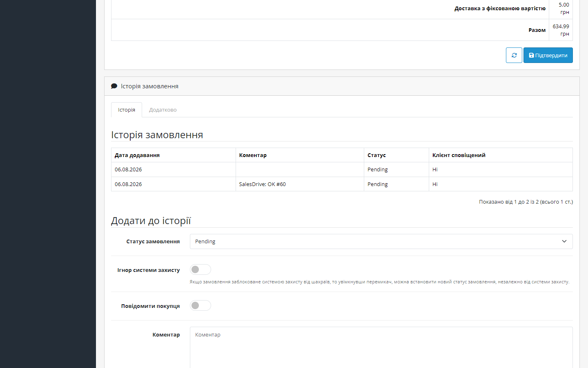Click the refresh icon button
Screen dimensions: 588x368
click(x=514, y=55)
